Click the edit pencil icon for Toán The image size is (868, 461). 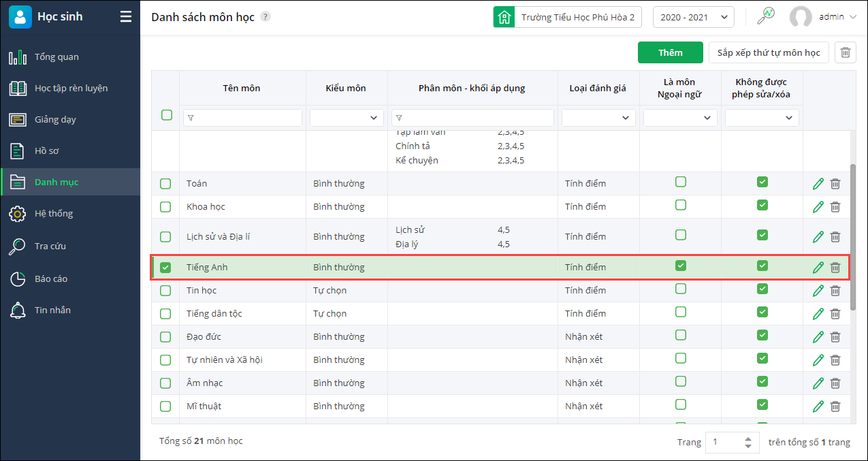(818, 184)
